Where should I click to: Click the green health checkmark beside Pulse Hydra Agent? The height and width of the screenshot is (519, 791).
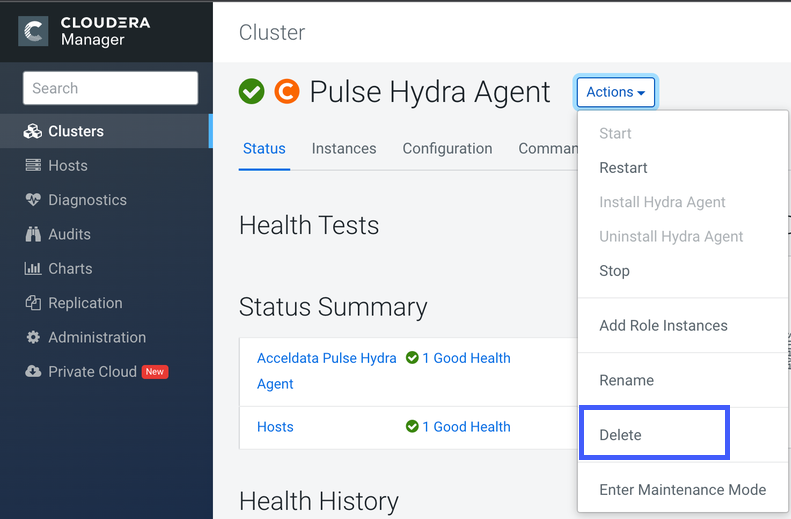click(251, 92)
